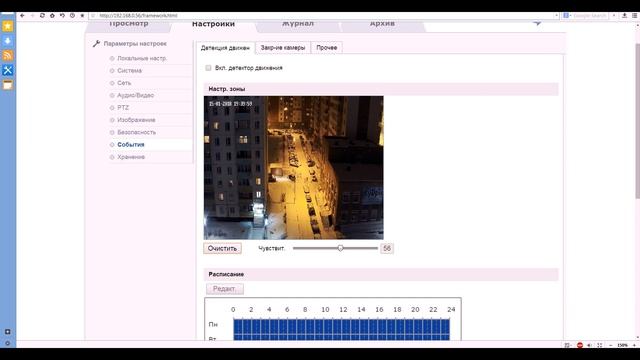Select the Закр-ие камеры sub-tab
The width and height of the screenshot is (640, 360).
point(283,48)
